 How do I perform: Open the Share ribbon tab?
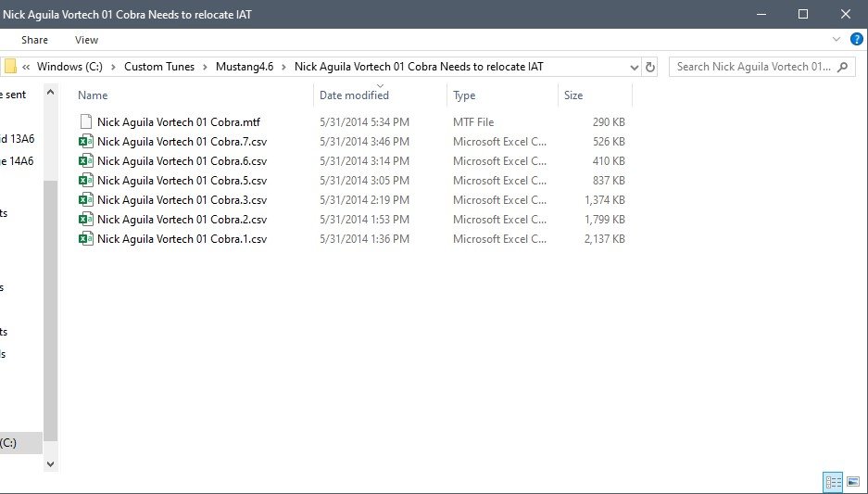(x=35, y=40)
